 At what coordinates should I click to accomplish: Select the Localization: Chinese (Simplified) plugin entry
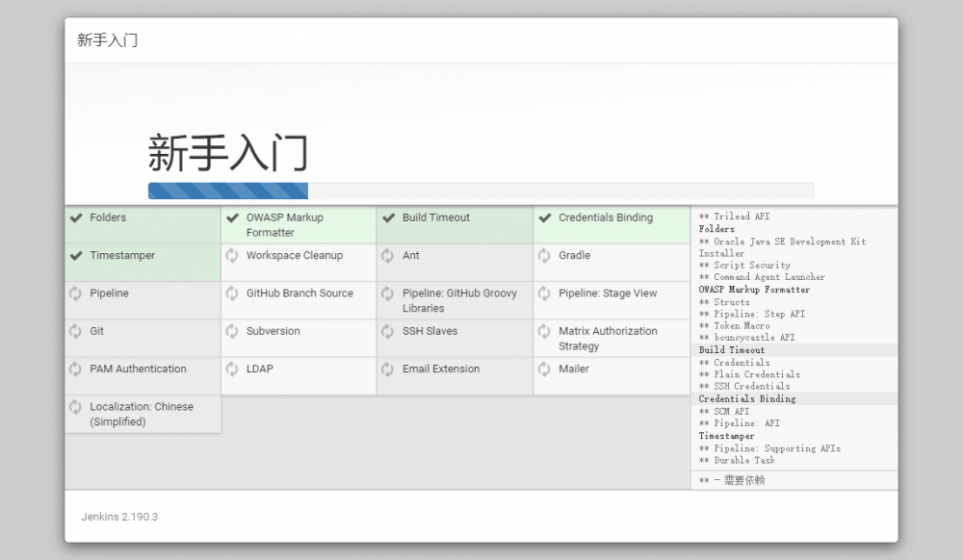(x=142, y=414)
